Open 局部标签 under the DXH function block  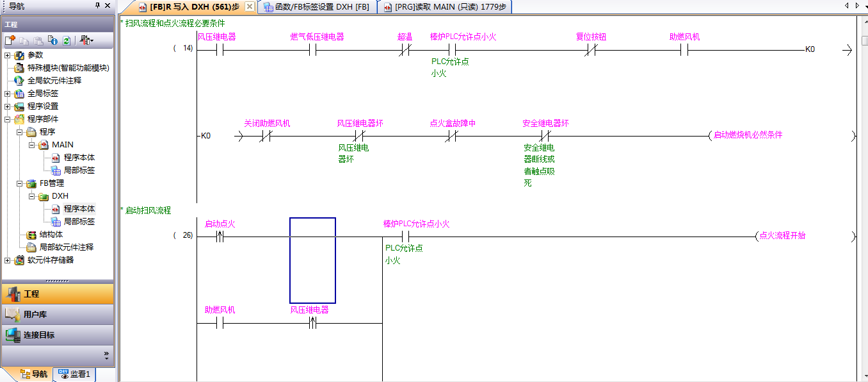[79, 222]
